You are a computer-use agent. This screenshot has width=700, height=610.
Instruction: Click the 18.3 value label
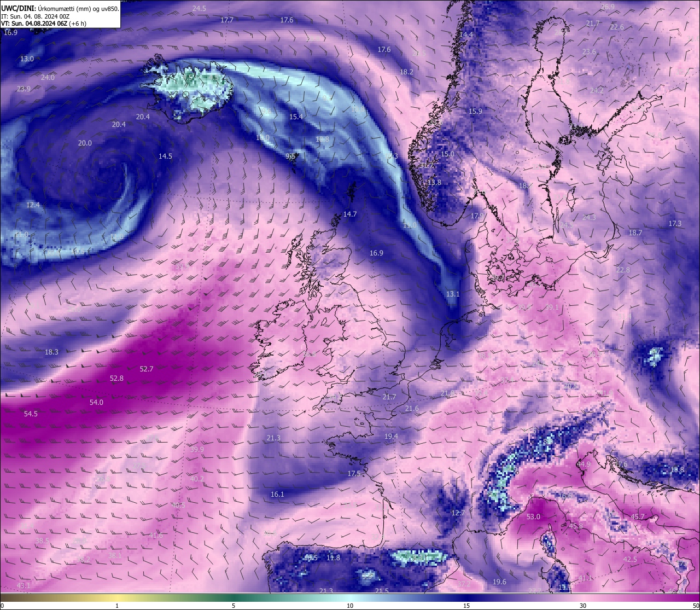(51, 352)
